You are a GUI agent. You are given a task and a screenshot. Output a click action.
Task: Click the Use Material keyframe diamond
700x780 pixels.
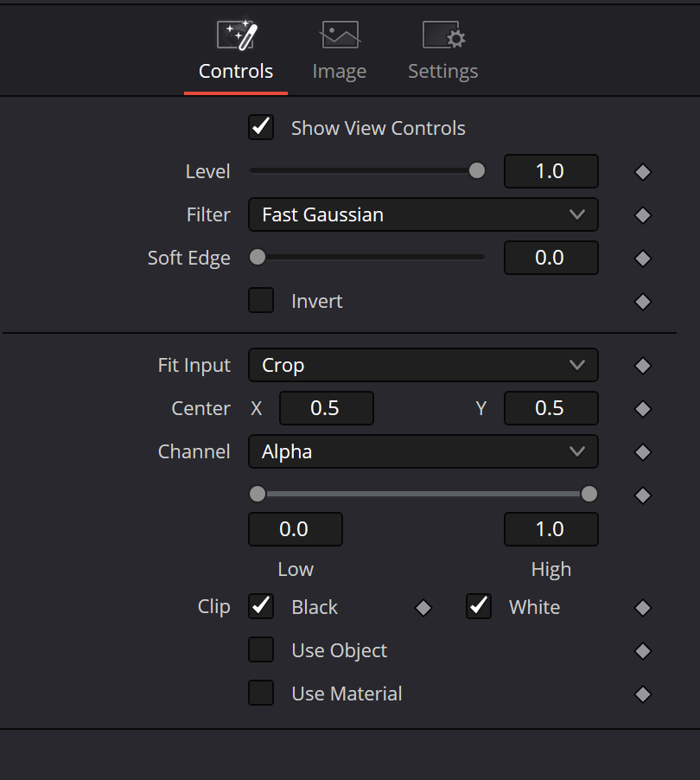[x=643, y=694]
